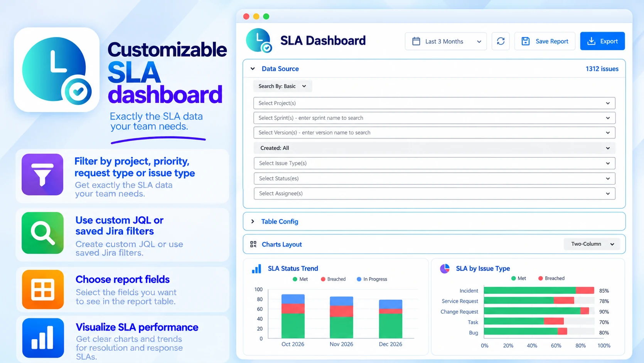The height and width of the screenshot is (363, 644).
Task: Click the SLA by Issue Type title
Action: coord(483,269)
